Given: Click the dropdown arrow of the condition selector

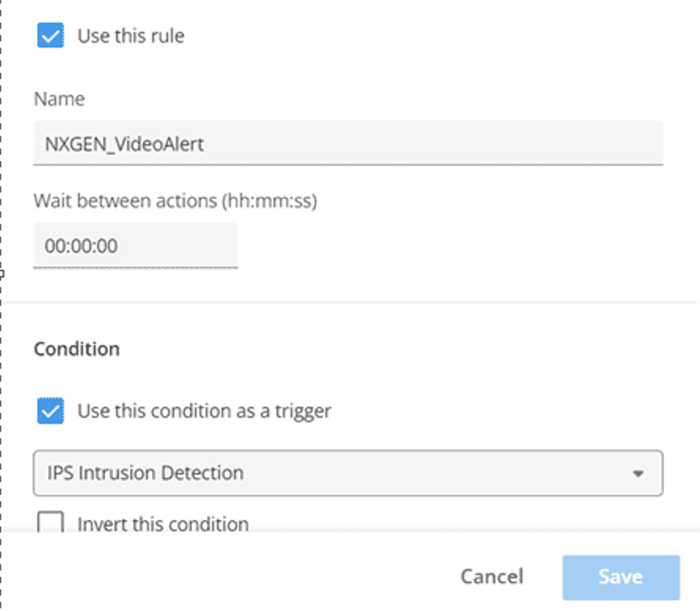Looking at the screenshot, I should click(x=638, y=474).
